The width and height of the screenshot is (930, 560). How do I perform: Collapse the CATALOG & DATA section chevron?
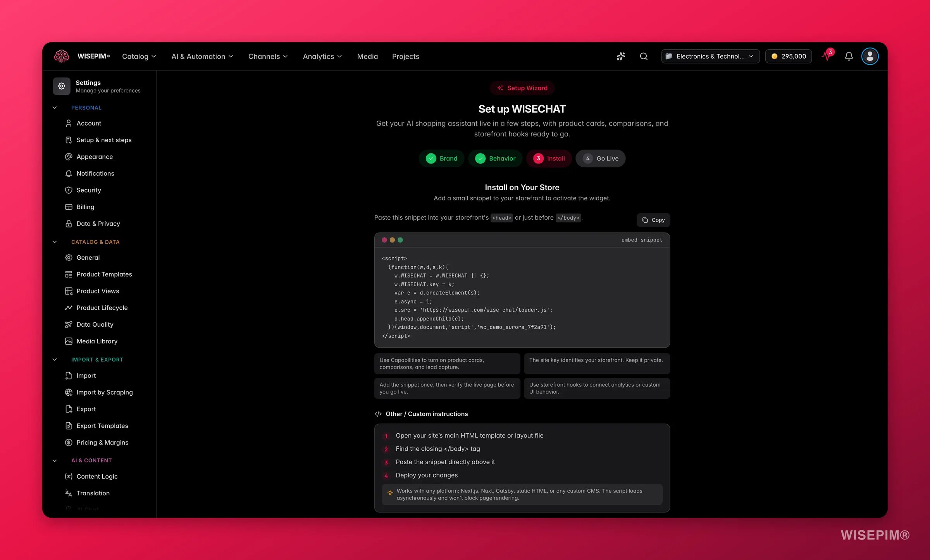coord(55,242)
